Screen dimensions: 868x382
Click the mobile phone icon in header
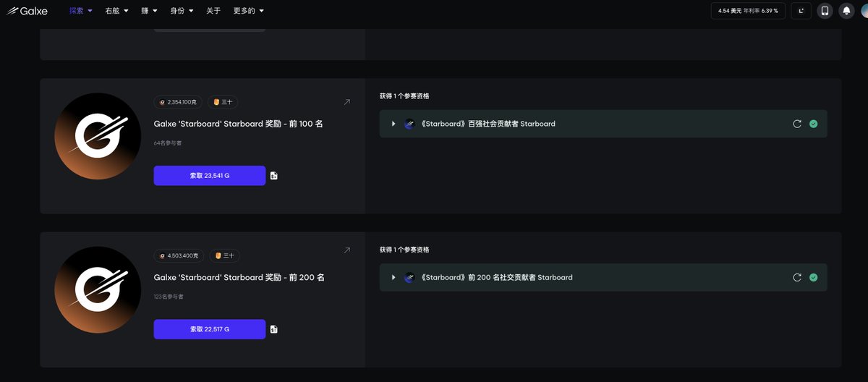pyautogui.click(x=825, y=11)
